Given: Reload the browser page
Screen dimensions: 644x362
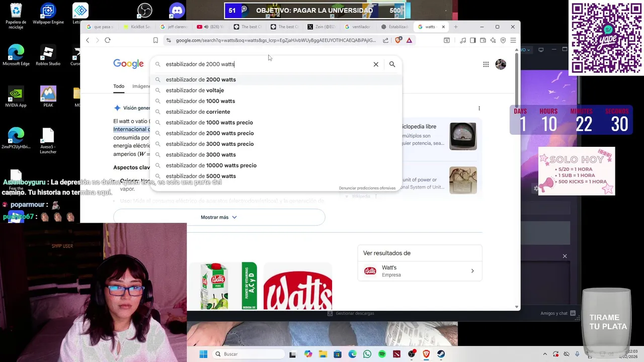Looking at the screenshot, I should (x=108, y=40).
